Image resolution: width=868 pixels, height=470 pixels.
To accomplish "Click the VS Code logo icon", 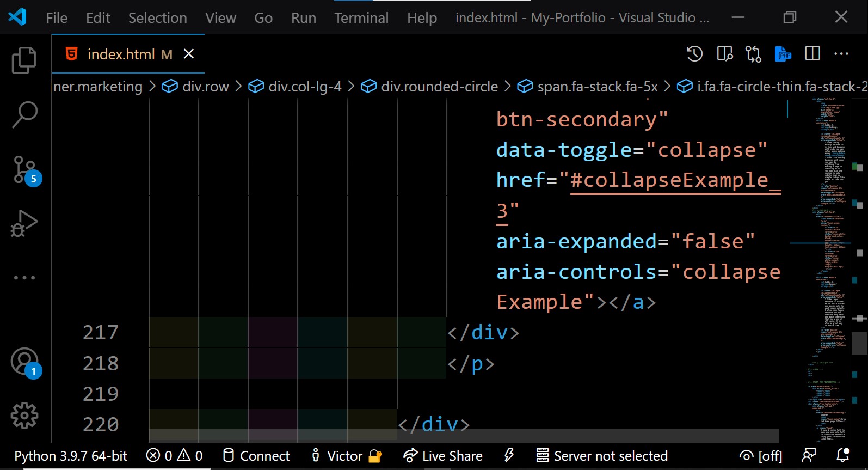I will pos(17,17).
